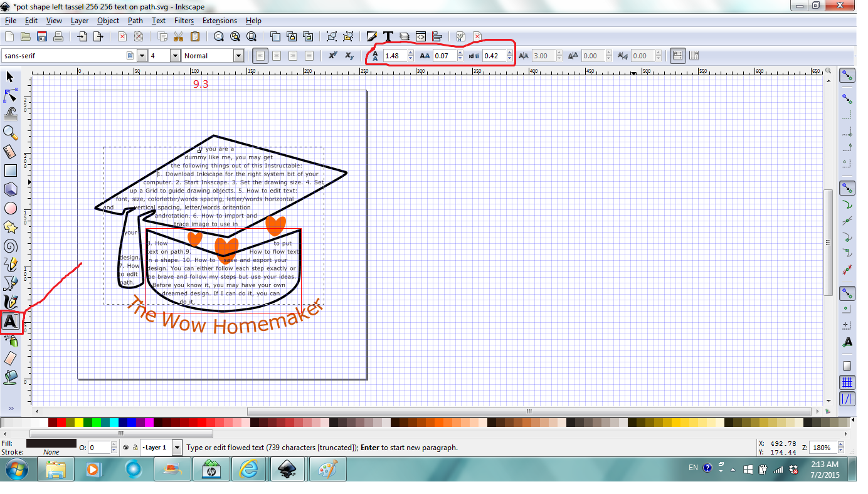868x494 pixels.
Task: Select the Eraser tool
Action: pos(10,358)
